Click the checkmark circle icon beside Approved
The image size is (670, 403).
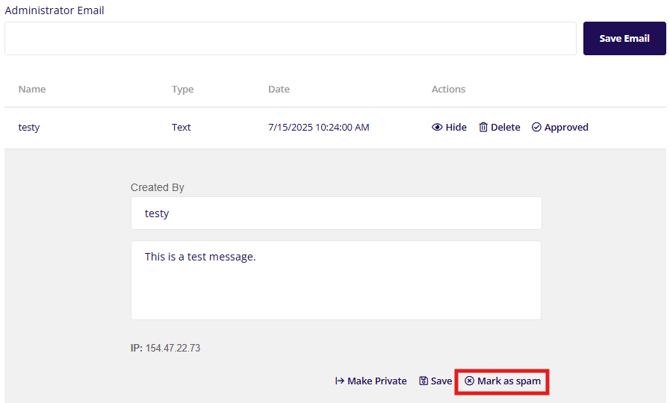[x=537, y=128]
